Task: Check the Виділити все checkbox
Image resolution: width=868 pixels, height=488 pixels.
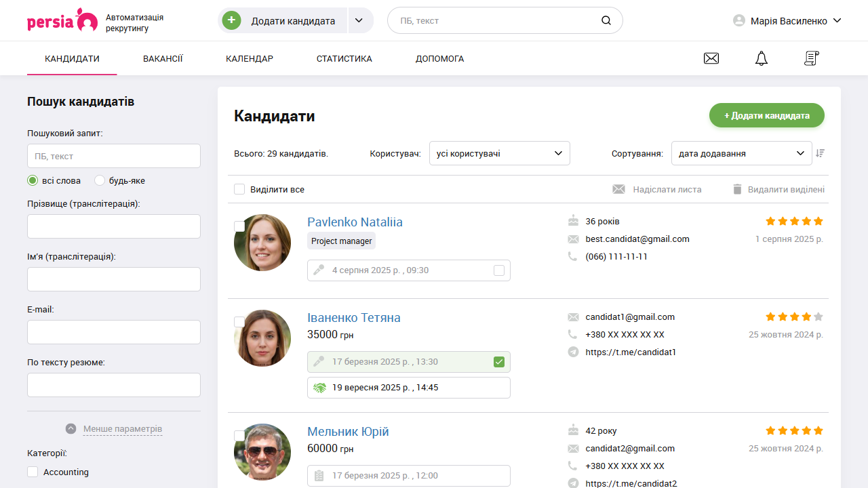Action: [x=239, y=189]
